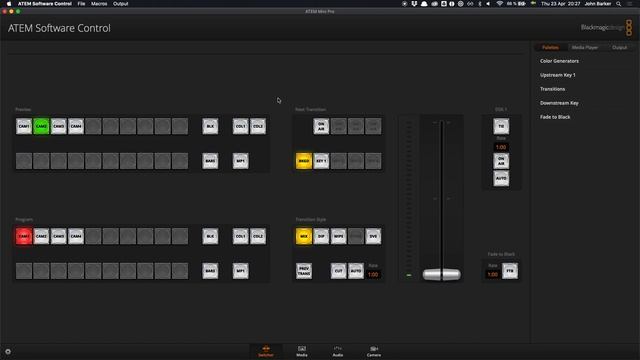The width and height of the screenshot is (640, 360).
Task: Select CAM3 on the Program bus
Action: click(58, 236)
